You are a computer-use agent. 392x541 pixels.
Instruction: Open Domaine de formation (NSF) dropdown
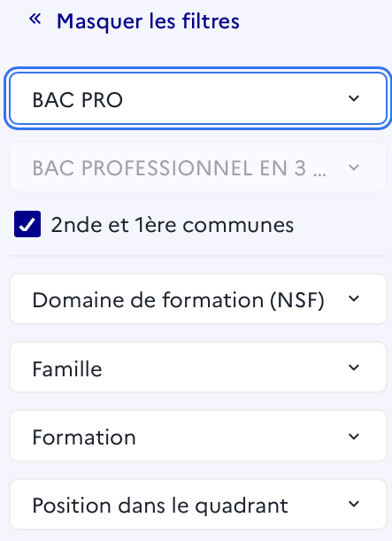(198, 298)
